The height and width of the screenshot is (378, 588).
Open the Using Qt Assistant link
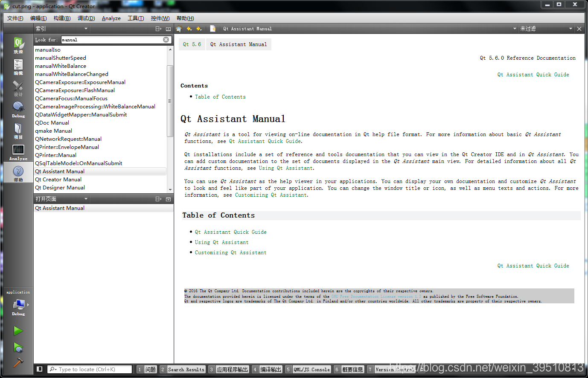(x=221, y=242)
